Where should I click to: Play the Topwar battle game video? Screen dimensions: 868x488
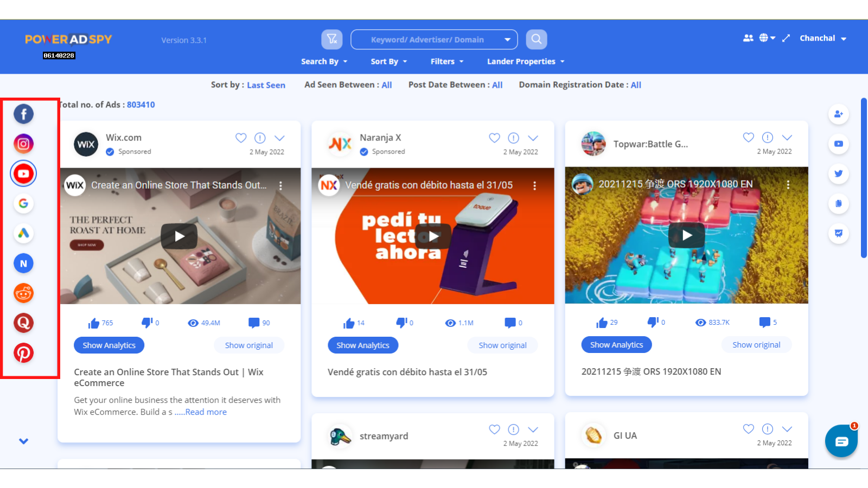pos(687,235)
